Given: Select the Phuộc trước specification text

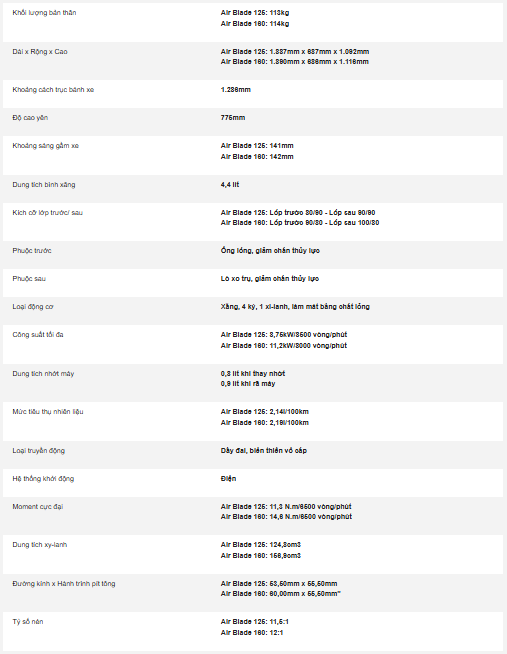Looking at the screenshot, I should pos(270,250).
